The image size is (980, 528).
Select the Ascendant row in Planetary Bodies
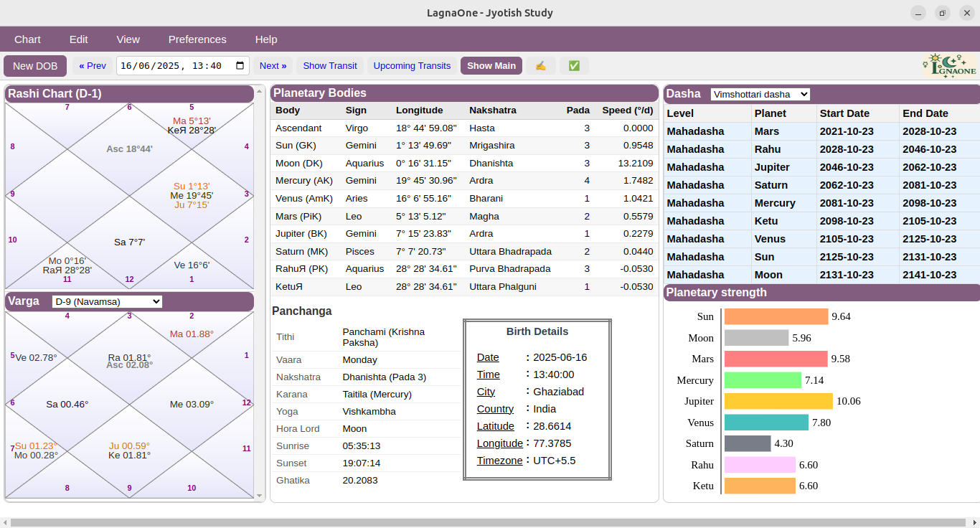click(464, 128)
